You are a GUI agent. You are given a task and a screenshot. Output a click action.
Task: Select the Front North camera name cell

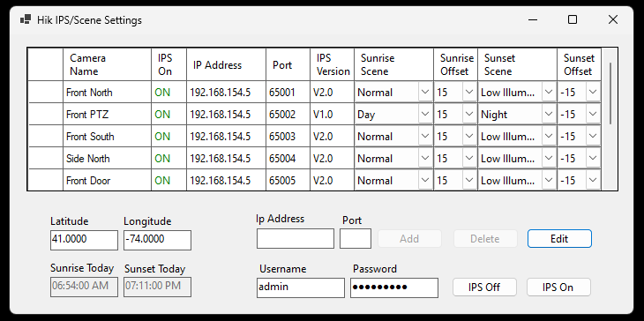[108, 93]
